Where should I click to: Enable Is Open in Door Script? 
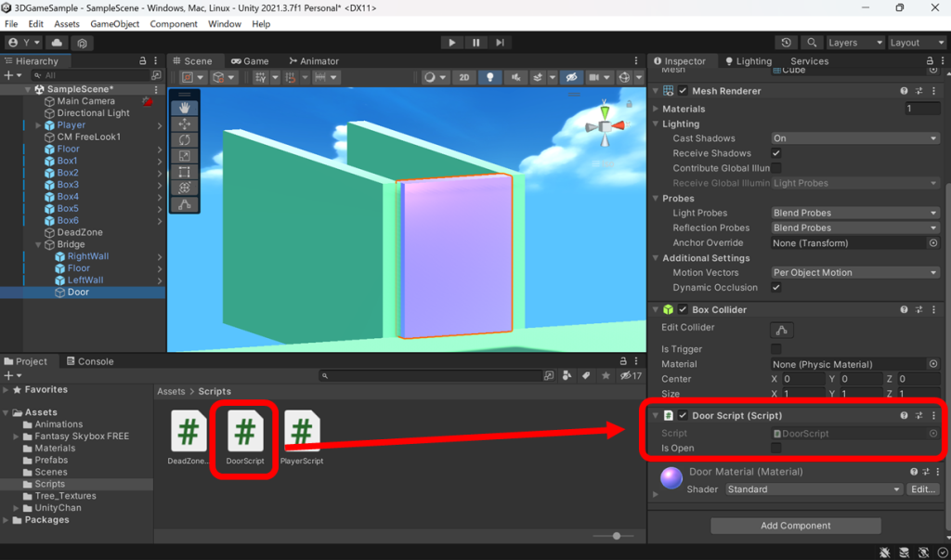pos(778,448)
